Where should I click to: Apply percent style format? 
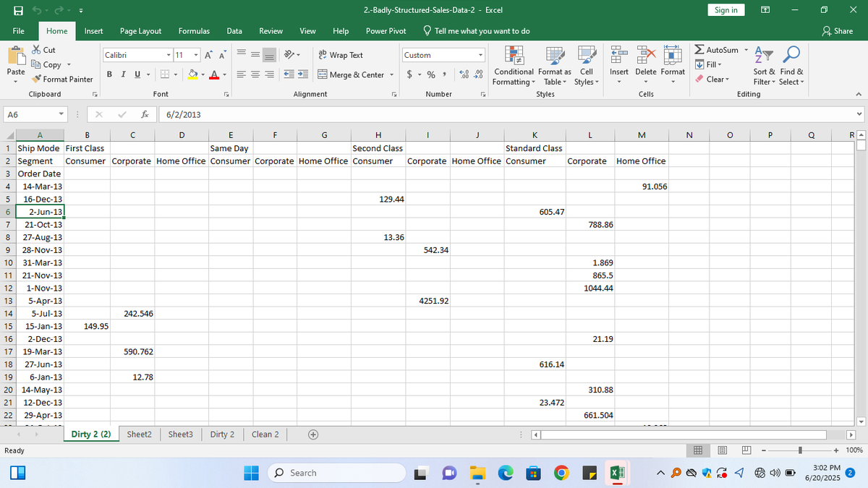pos(430,75)
